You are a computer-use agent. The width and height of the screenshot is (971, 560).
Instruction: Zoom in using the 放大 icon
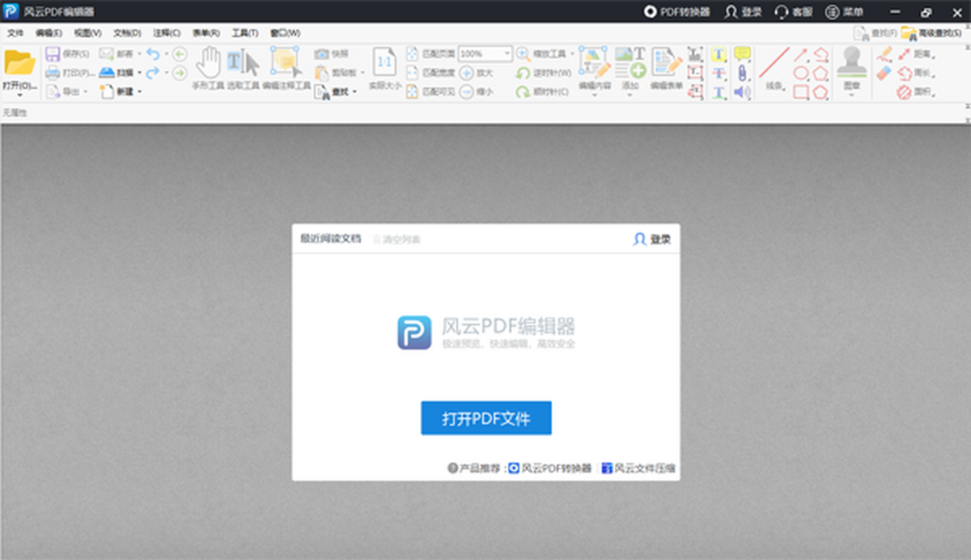click(x=466, y=71)
